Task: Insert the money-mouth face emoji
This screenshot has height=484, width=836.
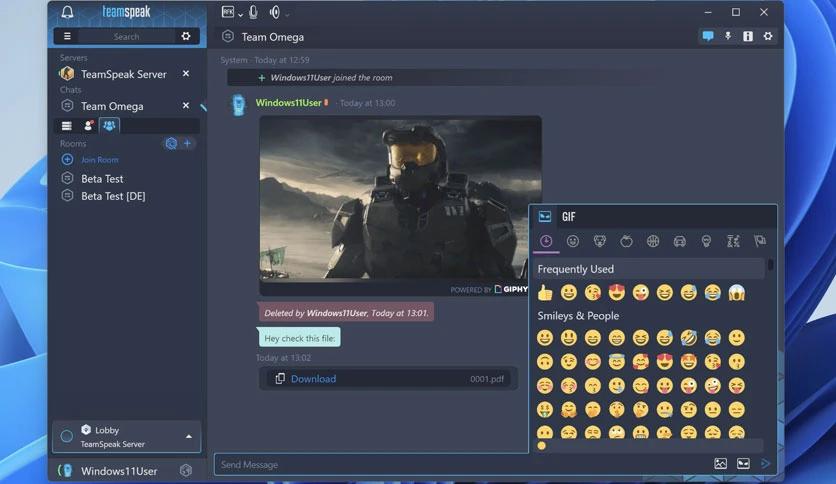Action: (545, 409)
